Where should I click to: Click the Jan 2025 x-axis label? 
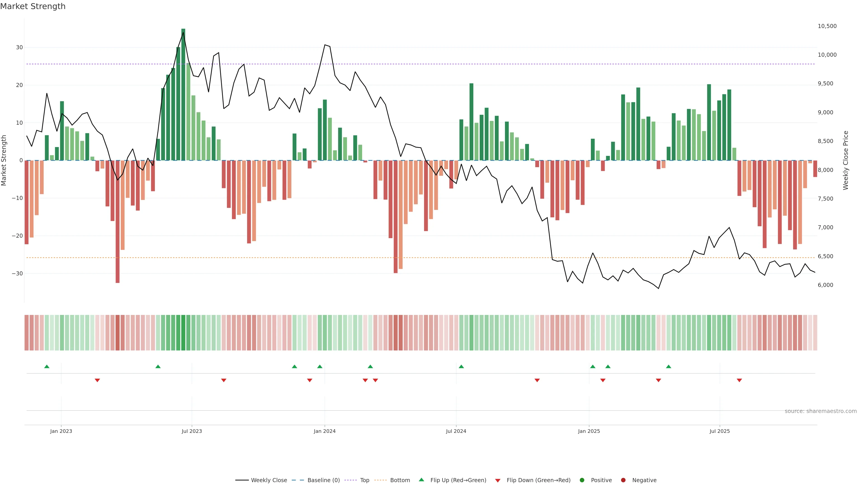pos(589,431)
